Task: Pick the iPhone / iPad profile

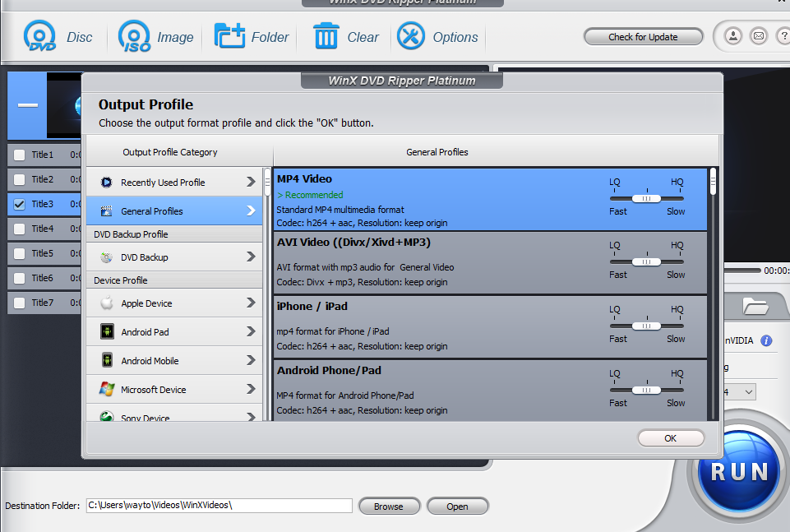Action: (490, 327)
